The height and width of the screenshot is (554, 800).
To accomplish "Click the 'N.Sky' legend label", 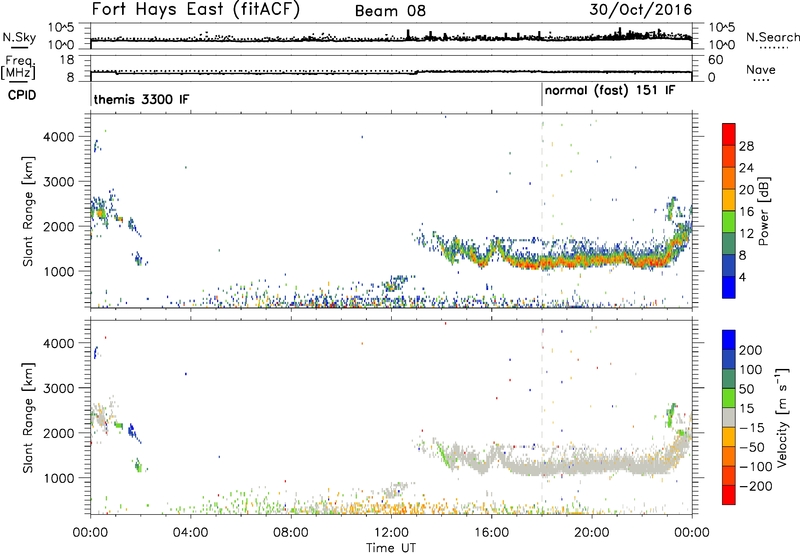I will pyautogui.click(x=19, y=37).
